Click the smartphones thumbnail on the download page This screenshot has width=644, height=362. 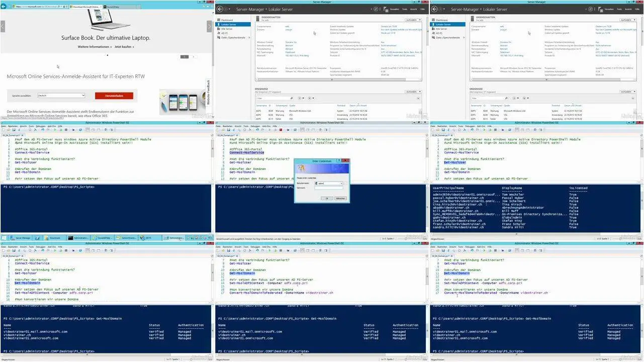(181, 102)
